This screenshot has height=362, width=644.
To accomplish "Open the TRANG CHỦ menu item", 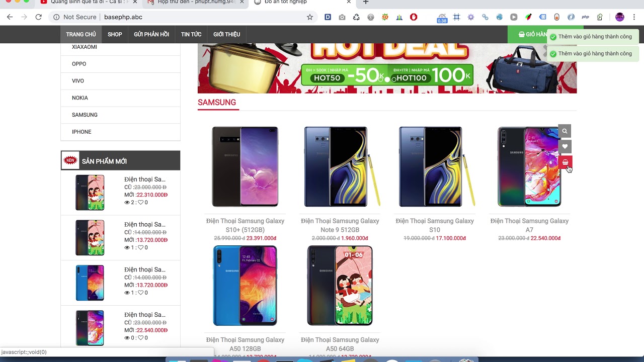I will pos(81,34).
